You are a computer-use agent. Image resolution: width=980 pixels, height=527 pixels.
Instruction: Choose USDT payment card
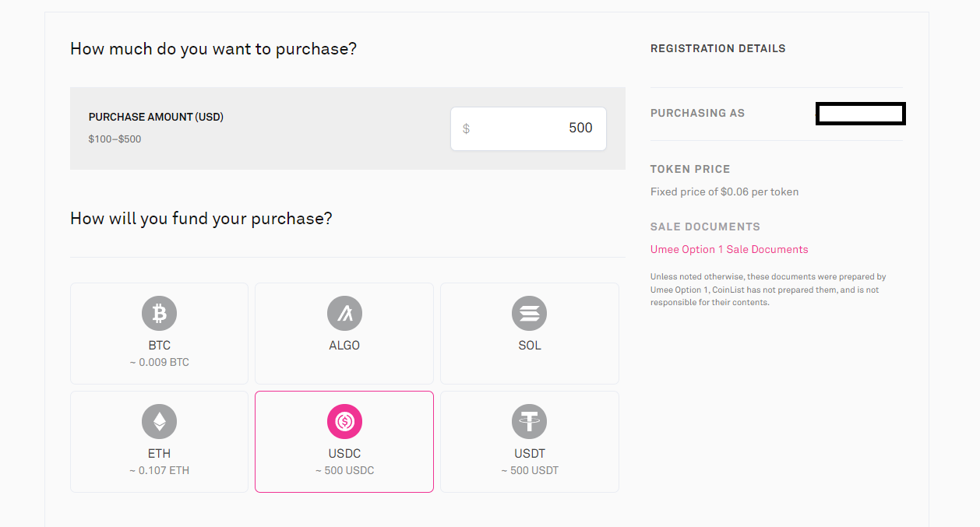pyautogui.click(x=530, y=441)
